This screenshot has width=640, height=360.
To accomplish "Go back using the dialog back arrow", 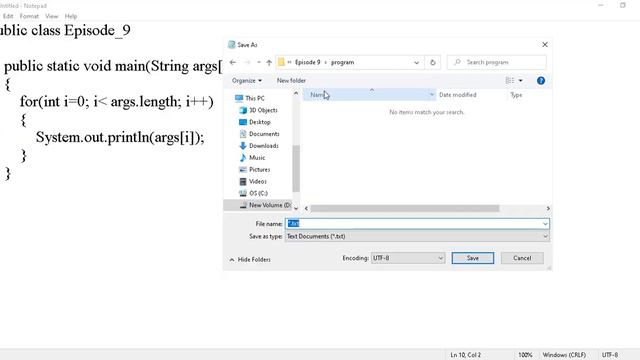I will coord(233,62).
